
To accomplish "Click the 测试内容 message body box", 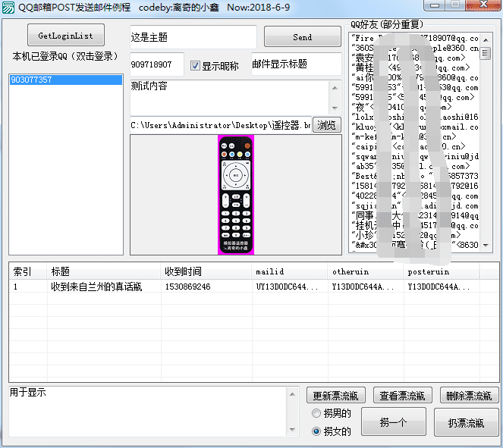I will click(x=229, y=97).
